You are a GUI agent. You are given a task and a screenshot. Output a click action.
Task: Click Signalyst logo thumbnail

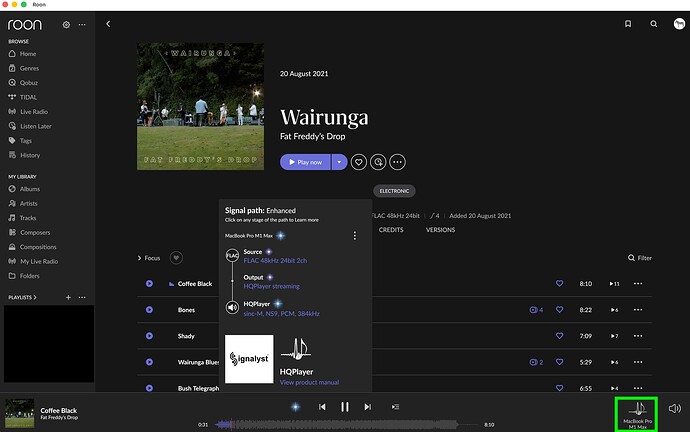(249, 359)
